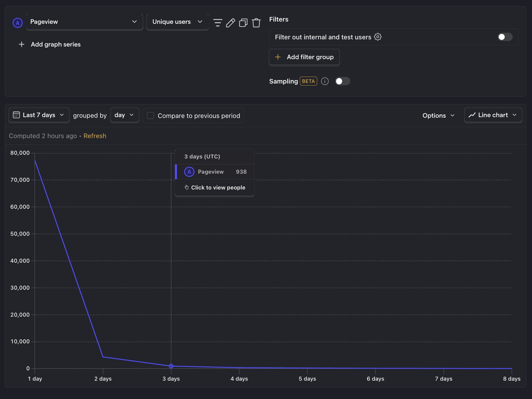Screen dimensions: 532x399
Task: Click the '40,000' y-axis label
Action: tap(20, 261)
